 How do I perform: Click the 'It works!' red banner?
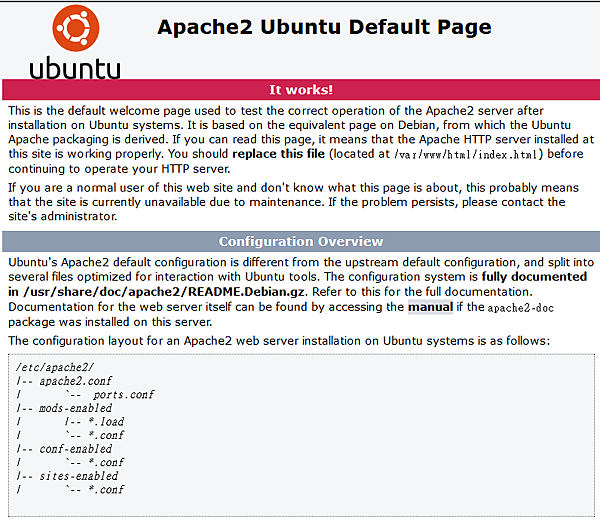tap(301, 90)
